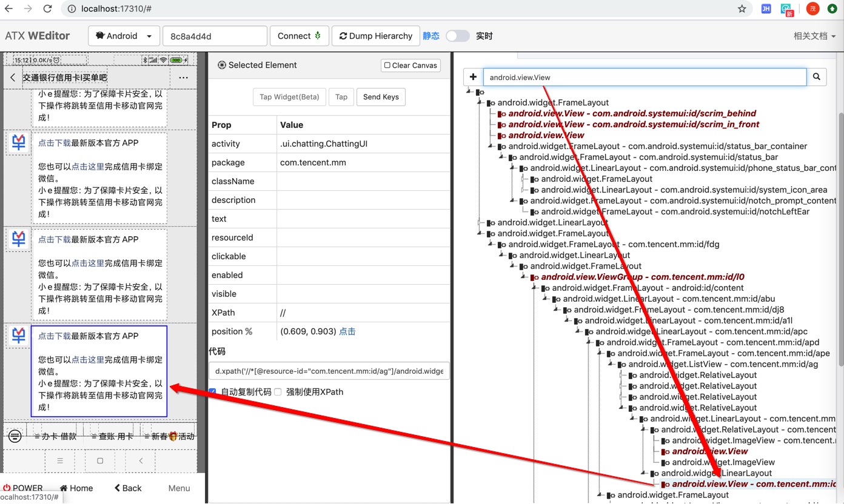844x504 pixels.
Task: Reload the page with the refresh icon
Action: 48,8
